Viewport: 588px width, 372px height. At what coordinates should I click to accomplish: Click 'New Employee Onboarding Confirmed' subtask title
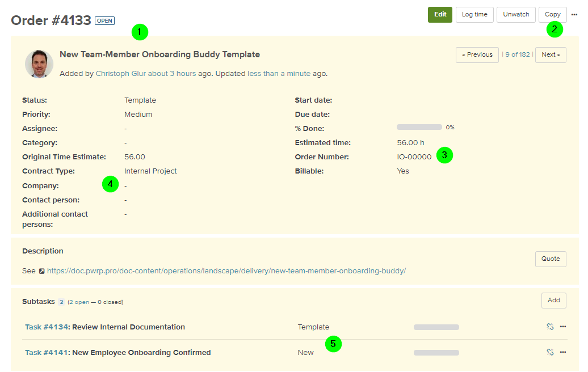click(x=141, y=353)
